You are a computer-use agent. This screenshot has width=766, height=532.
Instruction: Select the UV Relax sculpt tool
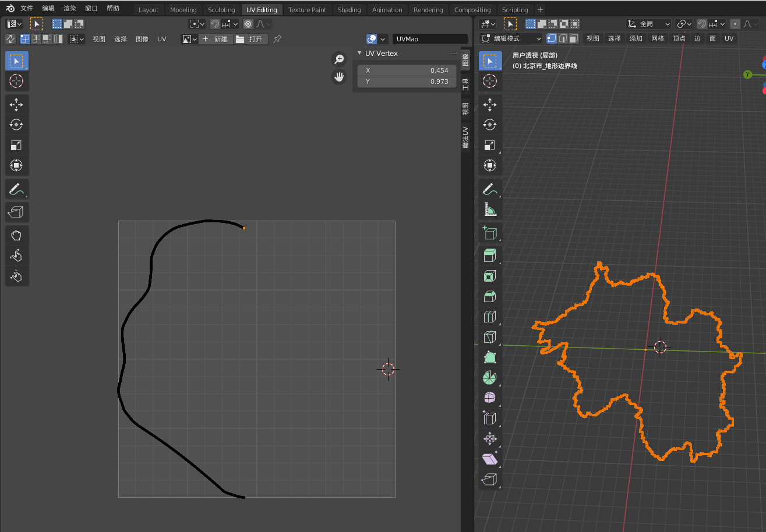click(x=16, y=256)
